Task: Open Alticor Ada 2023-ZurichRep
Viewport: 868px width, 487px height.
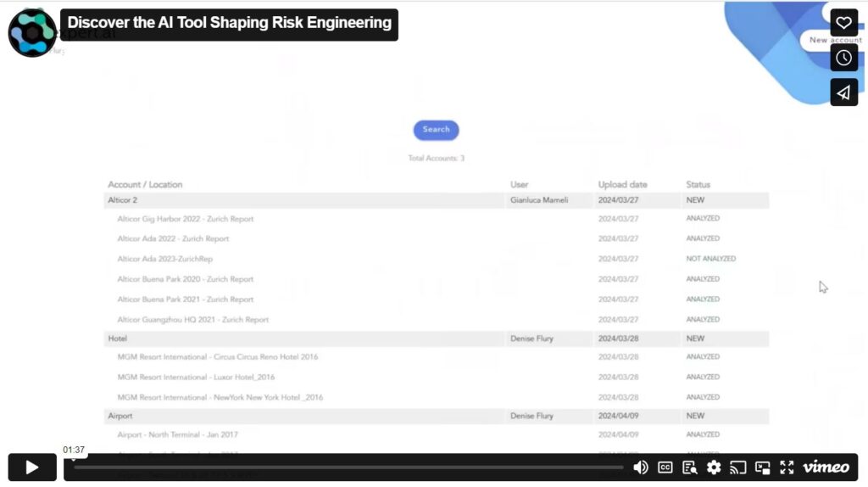Action: pyautogui.click(x=164, y=259)
